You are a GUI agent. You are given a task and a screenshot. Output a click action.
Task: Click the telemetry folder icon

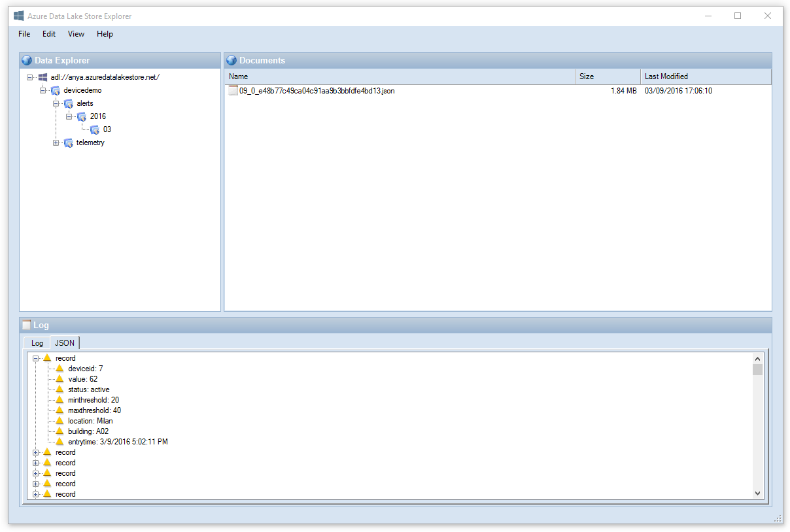(69, 142)
